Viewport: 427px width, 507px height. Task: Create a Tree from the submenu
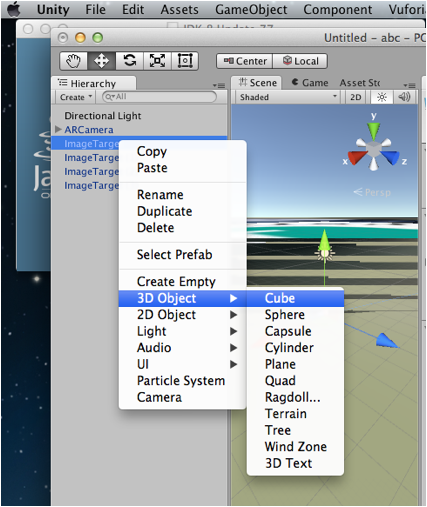pyautogui.click(x=295, y=430)
